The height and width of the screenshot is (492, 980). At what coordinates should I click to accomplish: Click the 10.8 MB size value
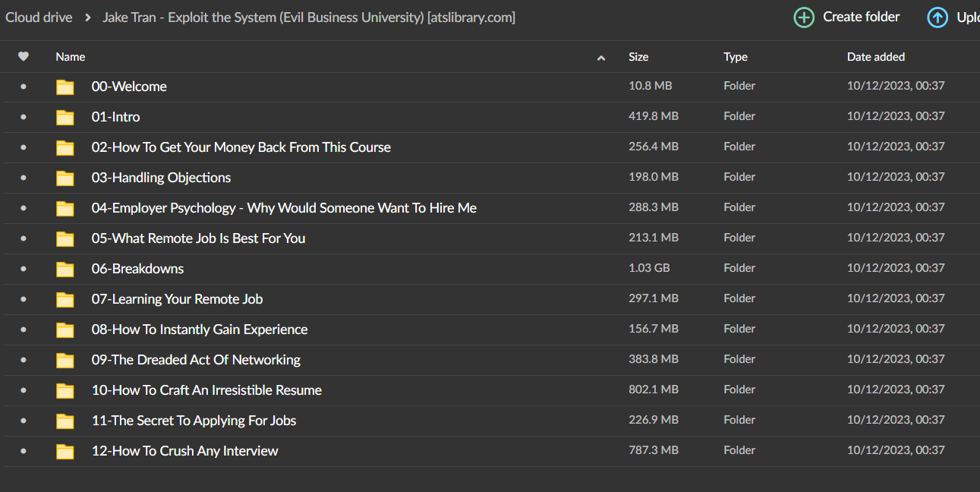click(651, 86)
